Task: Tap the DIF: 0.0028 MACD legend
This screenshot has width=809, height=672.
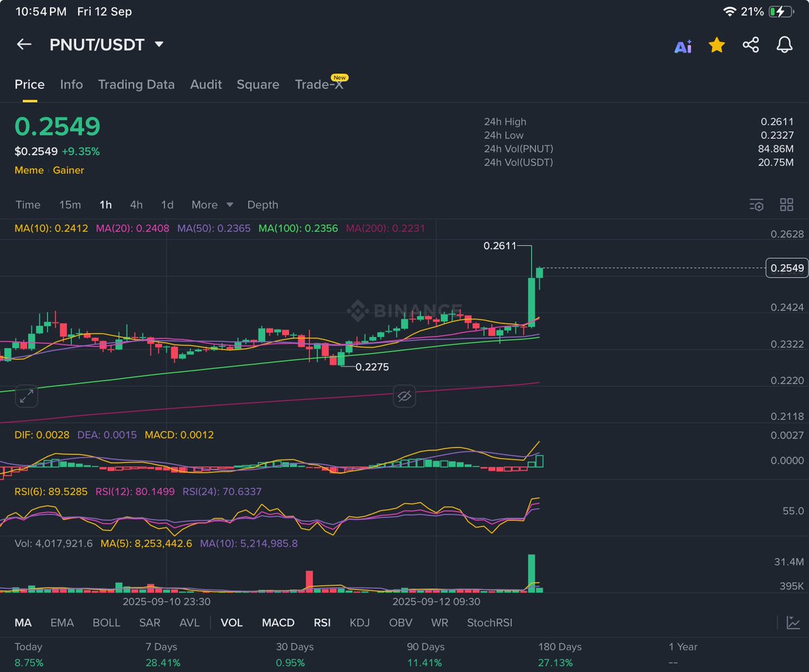Action: click(x=42, y=435)
